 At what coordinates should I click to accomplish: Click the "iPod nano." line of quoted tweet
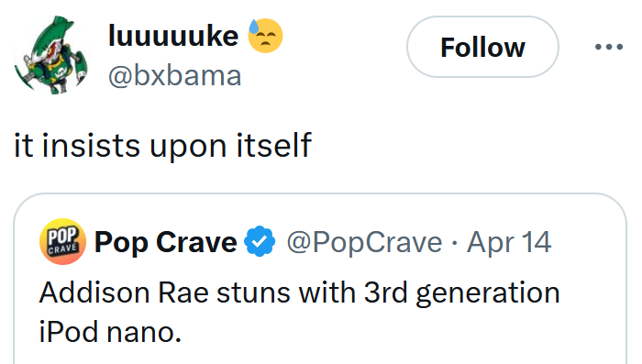click(x=110, y=331)
